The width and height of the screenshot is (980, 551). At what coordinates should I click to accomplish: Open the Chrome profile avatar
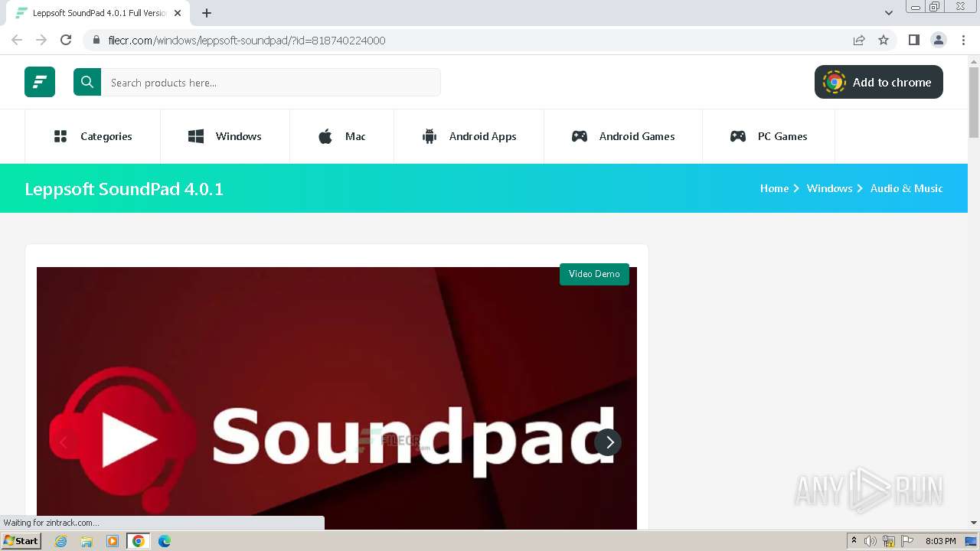pos(939,40)
